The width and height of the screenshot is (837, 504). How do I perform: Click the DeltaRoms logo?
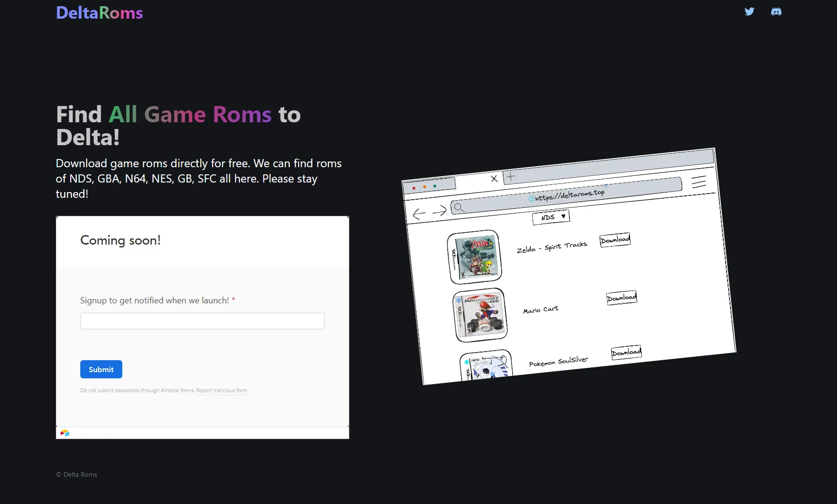(99, 13)
